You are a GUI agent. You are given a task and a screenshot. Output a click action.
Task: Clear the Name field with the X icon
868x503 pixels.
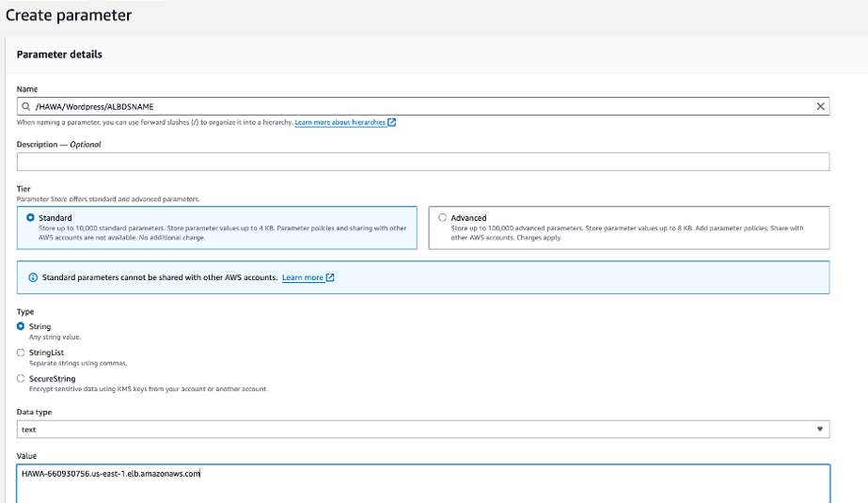click(821, 107)
